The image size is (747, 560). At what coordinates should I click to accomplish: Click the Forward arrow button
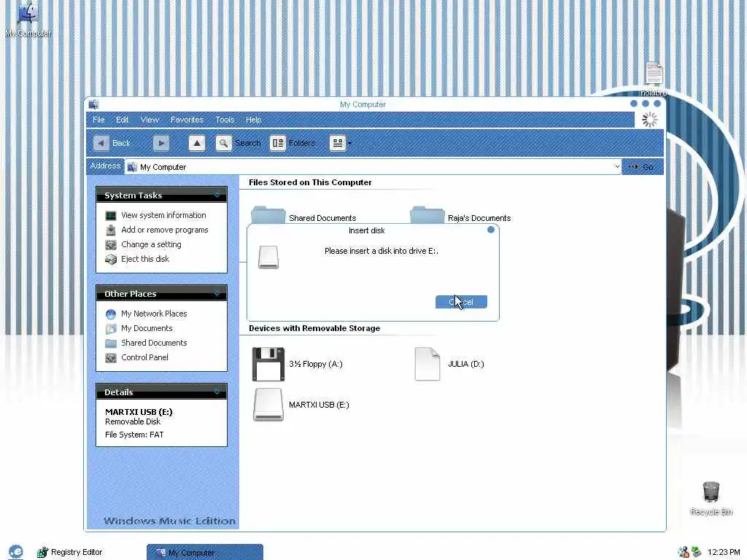pyautogui.click(x=161, y=143)
